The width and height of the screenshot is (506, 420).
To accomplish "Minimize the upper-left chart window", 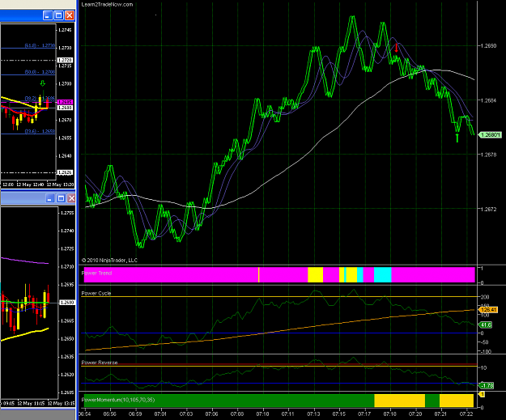I will (x=48, y=15).
